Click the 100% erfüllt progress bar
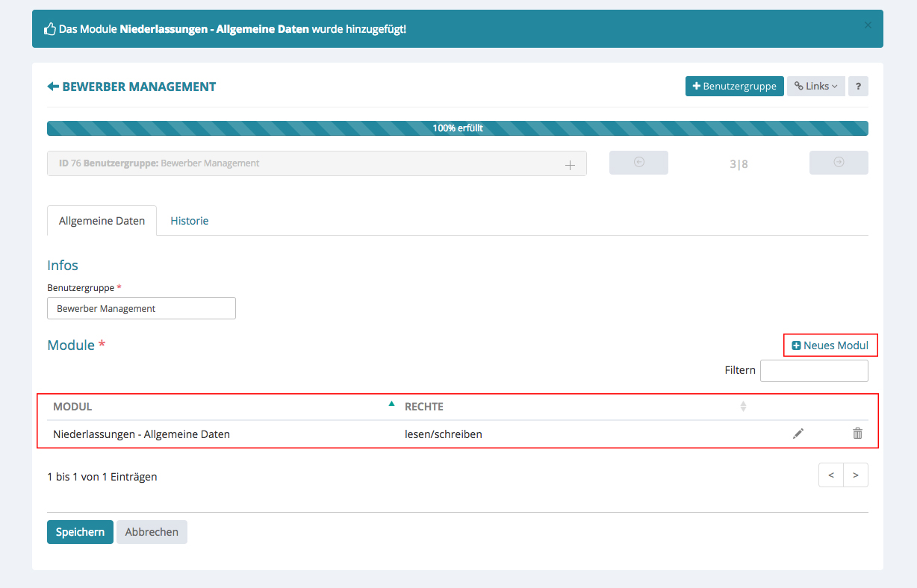Image resolution: width=917 pixels, height=588 pixels. coord(457,128)
